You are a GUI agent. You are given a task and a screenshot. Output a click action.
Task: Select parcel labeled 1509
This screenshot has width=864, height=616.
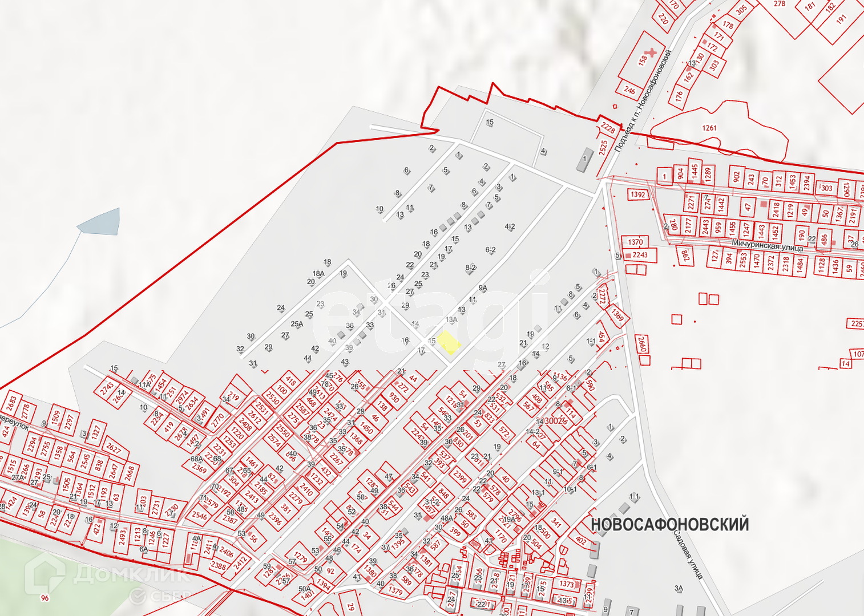coord(55,418)
